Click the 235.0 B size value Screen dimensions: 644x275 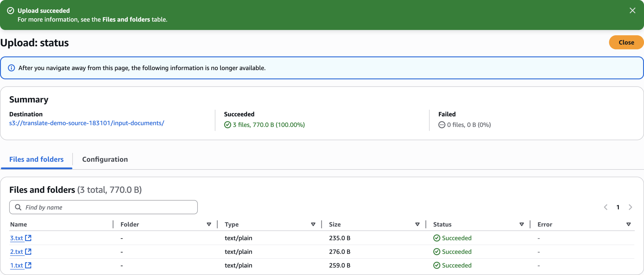pyautogui.click(x=340, y=238)
